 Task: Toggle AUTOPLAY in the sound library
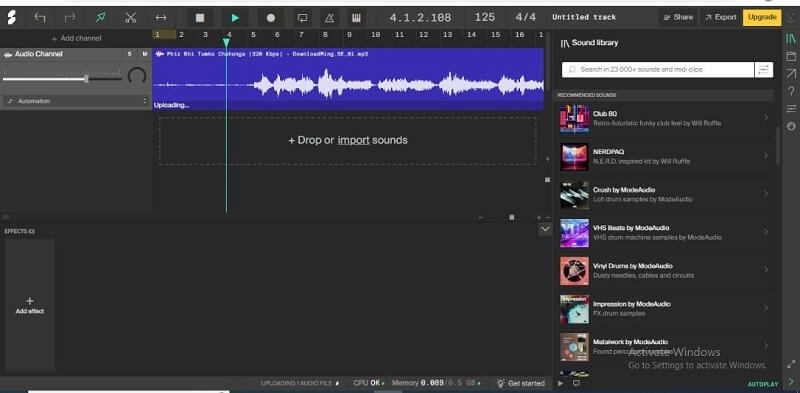click(763, 384)
